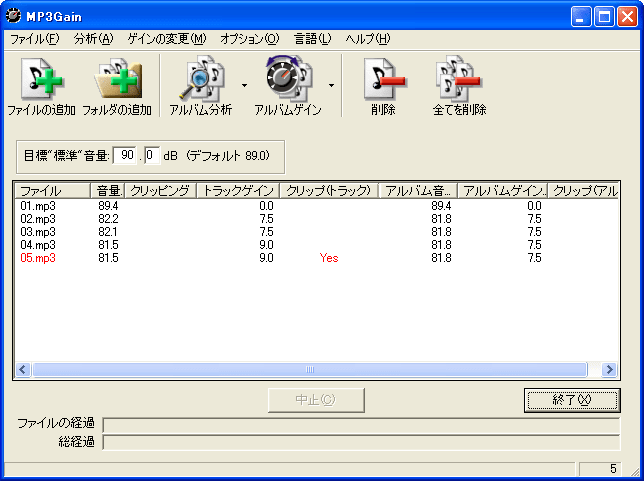The height and width of the screenshot is (481, 644).
Task: Click the decimal volume field showing 0
Action: tap(151, 155)
